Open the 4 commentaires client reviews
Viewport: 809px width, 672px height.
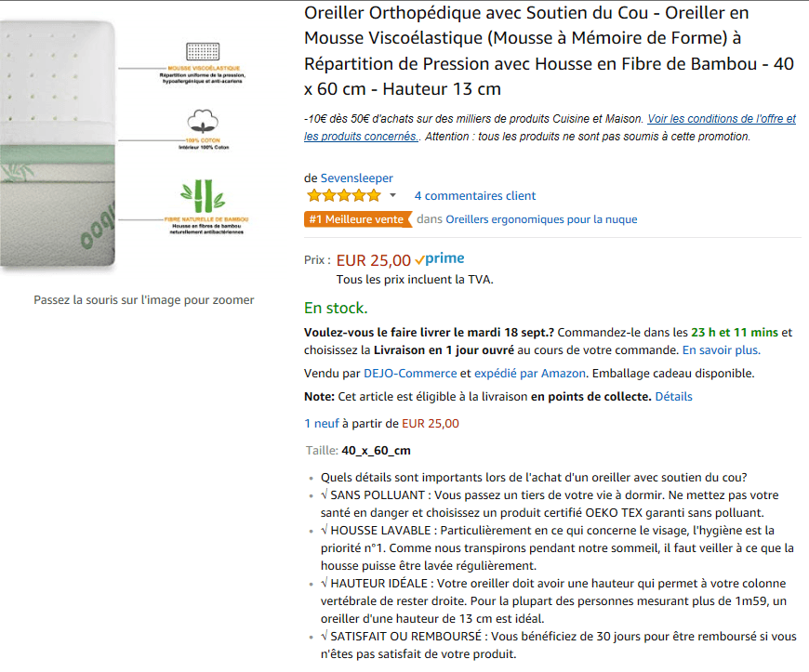coord(475,195)
